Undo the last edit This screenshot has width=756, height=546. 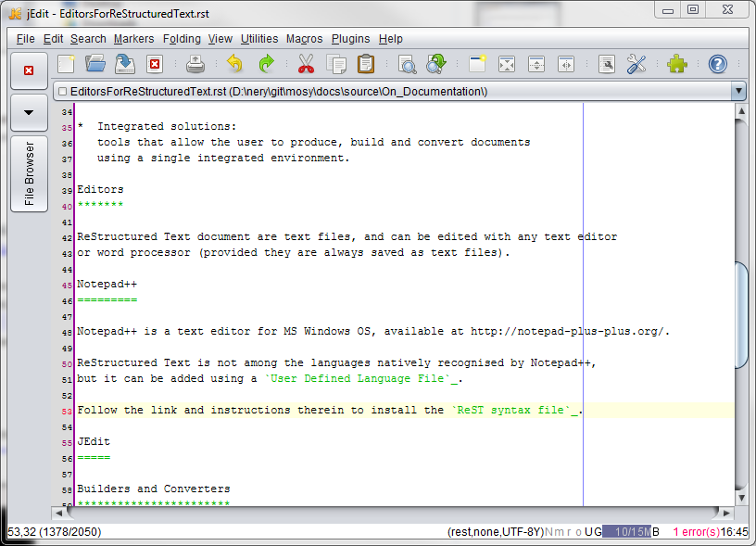(x=235, y=64)
